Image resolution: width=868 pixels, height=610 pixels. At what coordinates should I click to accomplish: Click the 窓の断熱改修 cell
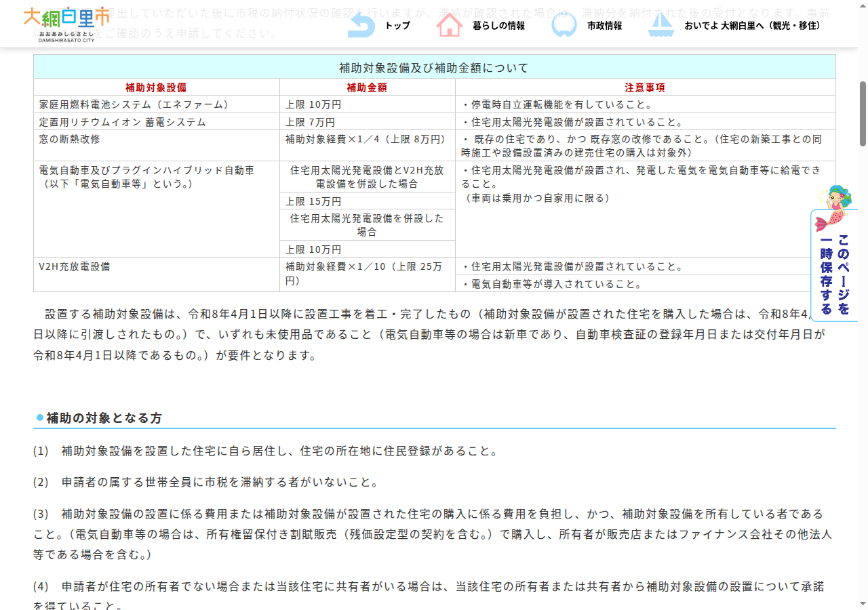[156, 146]
